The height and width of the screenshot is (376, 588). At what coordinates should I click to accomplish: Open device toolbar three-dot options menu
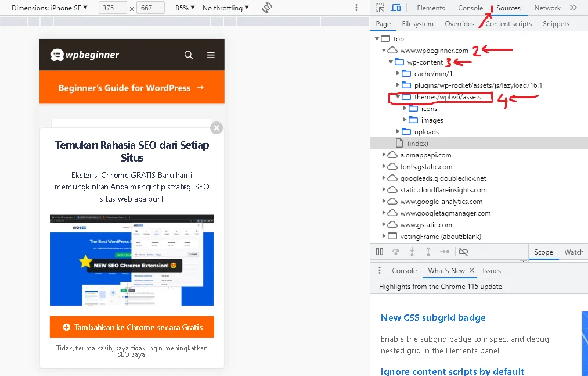(356, 8)
